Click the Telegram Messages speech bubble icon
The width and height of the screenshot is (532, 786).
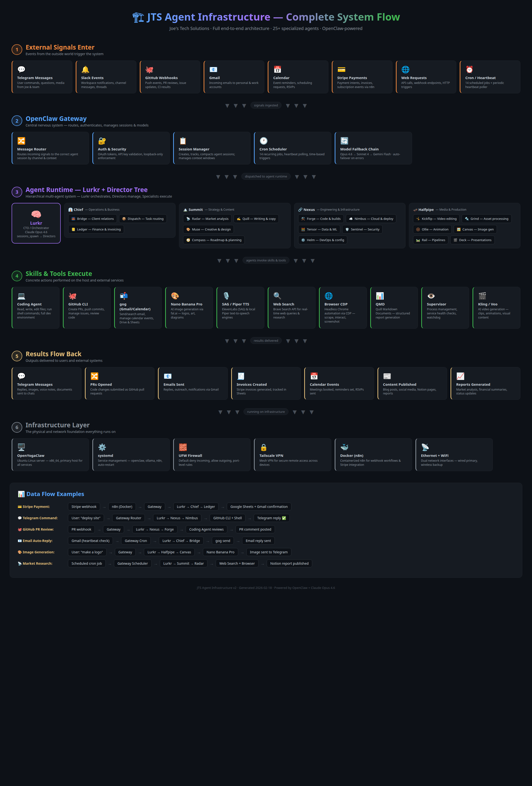pos(21,69)
